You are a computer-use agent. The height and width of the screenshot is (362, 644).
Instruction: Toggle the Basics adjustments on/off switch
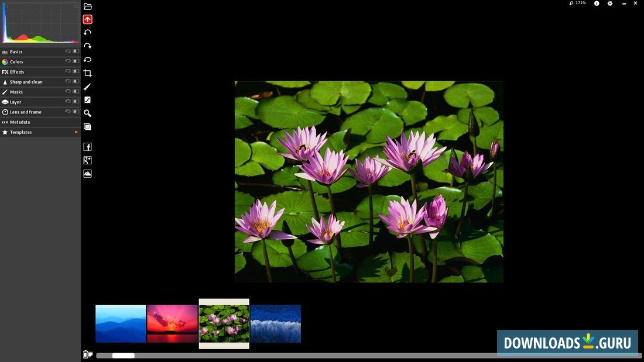(x=76, y=51)
